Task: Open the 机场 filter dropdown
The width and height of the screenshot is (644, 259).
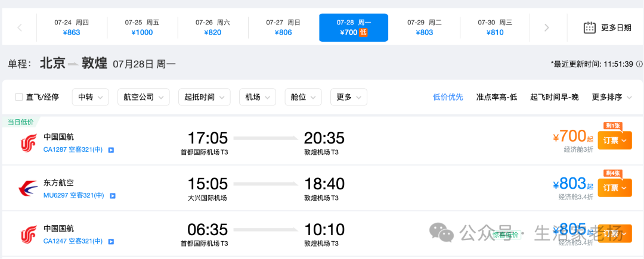Action: click(258, 97)
